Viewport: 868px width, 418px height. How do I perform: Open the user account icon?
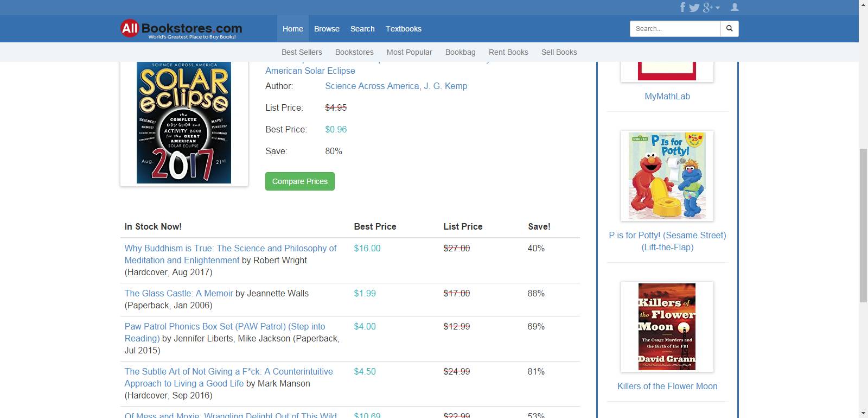(735, 7)
